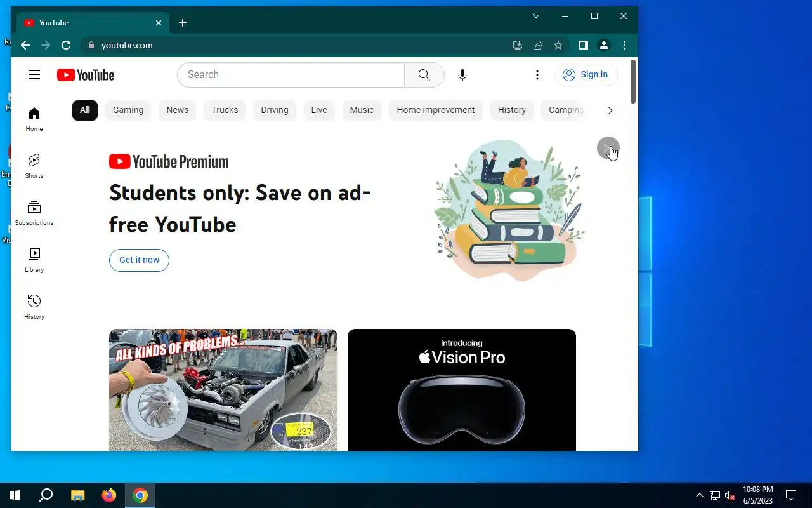812x508 pixels.
Task: Dismiss the YouTube Premium promo banner
Action: click(608, 148)
